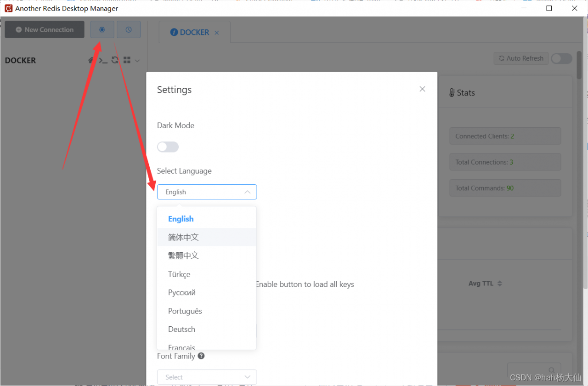Expand the DOCKER connection menu chevron

137,61
